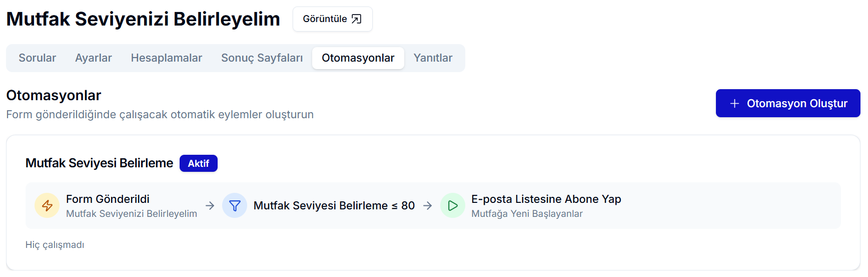Go to the Hesaplamalar tab
The height and width of the screenshot is (277, 868).
pyautogui.click(x=167, y=58)
